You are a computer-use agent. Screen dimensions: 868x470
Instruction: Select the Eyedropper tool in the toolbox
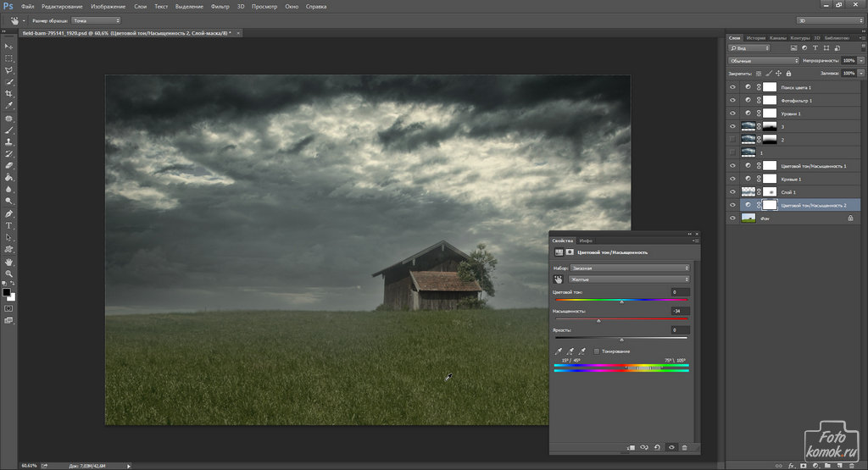pyautogui.click(x=8, y=106)
